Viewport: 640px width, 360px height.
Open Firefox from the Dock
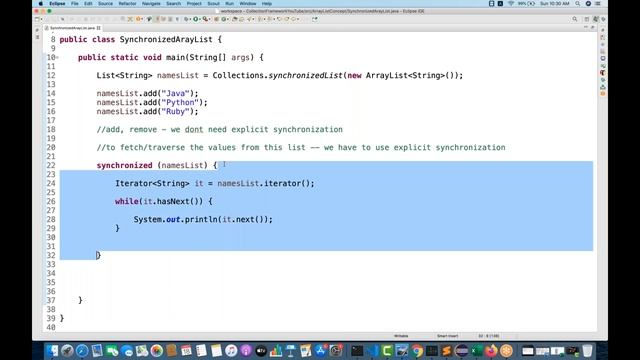[491, 351]
